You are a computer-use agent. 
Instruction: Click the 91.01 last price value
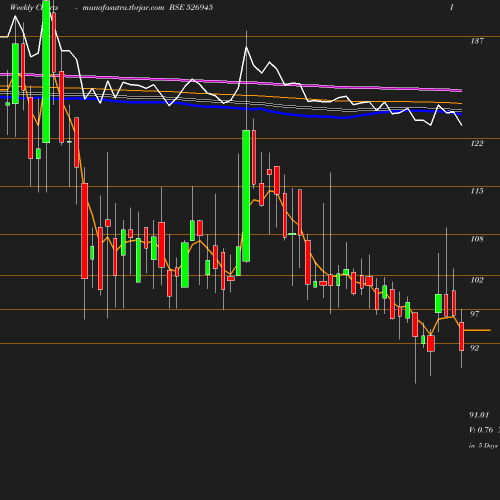tap(479, 415)
